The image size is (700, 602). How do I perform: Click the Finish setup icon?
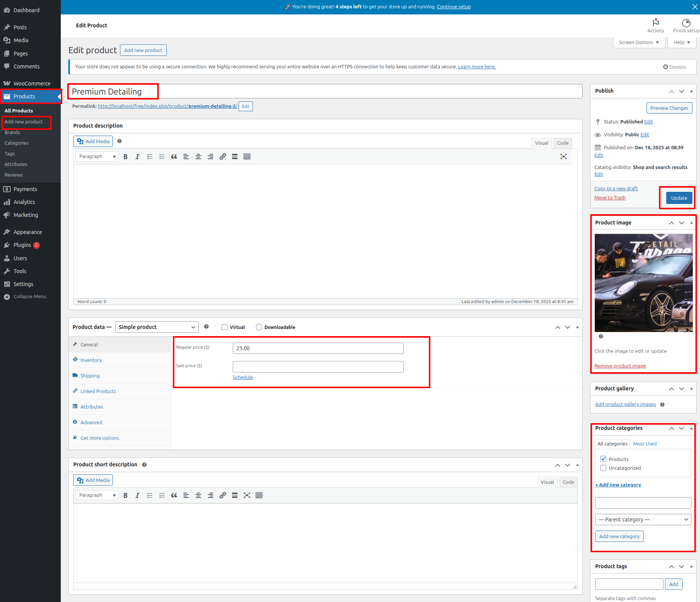(x=686, y=23)
